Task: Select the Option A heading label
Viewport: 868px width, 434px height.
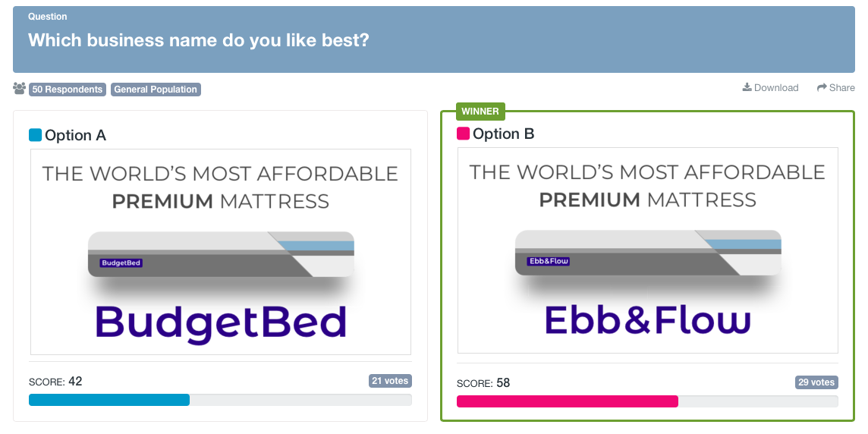Action: coord(75,135)
